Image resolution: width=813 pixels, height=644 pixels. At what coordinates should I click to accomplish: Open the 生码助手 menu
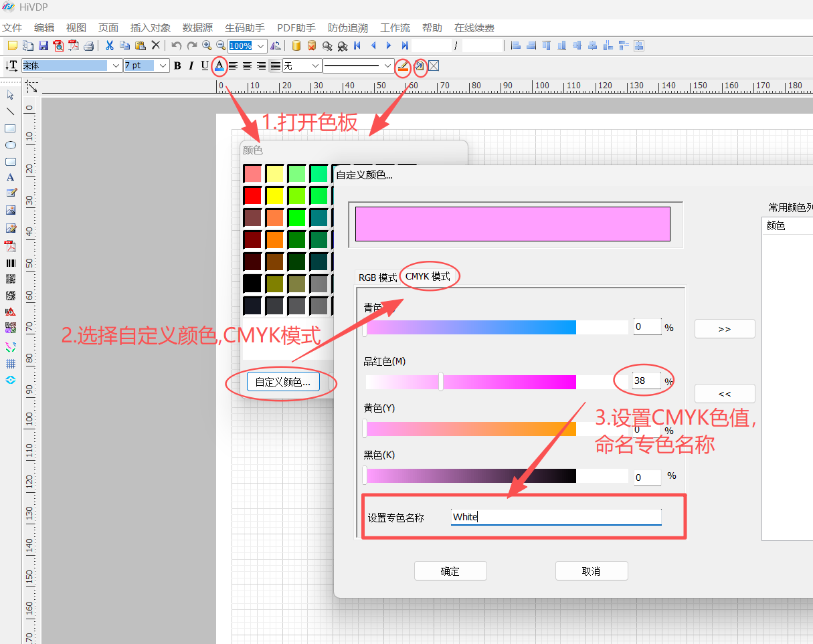(245, 28)
